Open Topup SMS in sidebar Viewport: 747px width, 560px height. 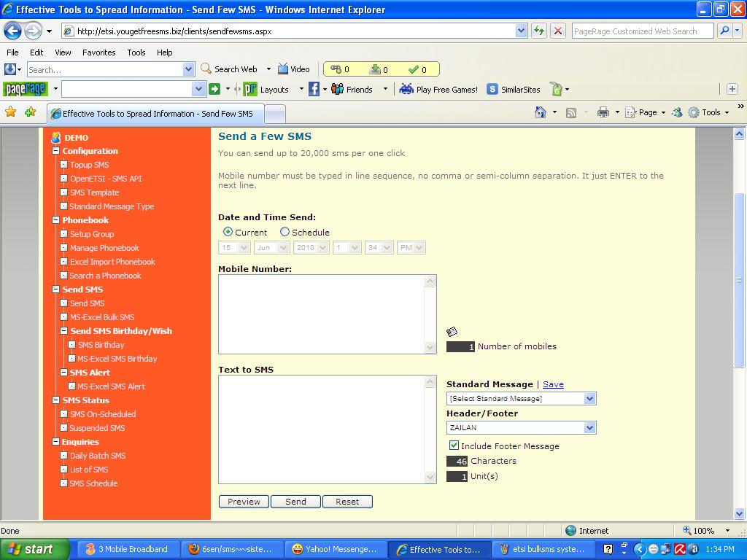[x=90, y=165]
